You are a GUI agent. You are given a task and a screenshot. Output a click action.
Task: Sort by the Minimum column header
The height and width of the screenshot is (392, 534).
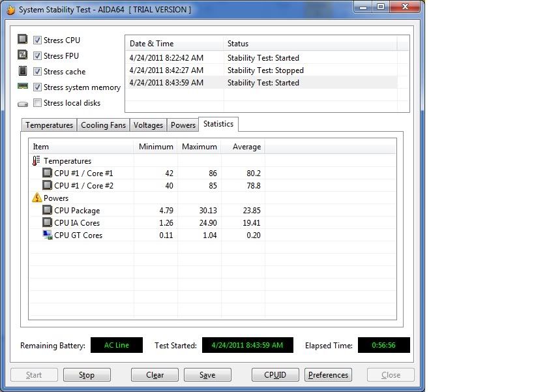point(156,147)
